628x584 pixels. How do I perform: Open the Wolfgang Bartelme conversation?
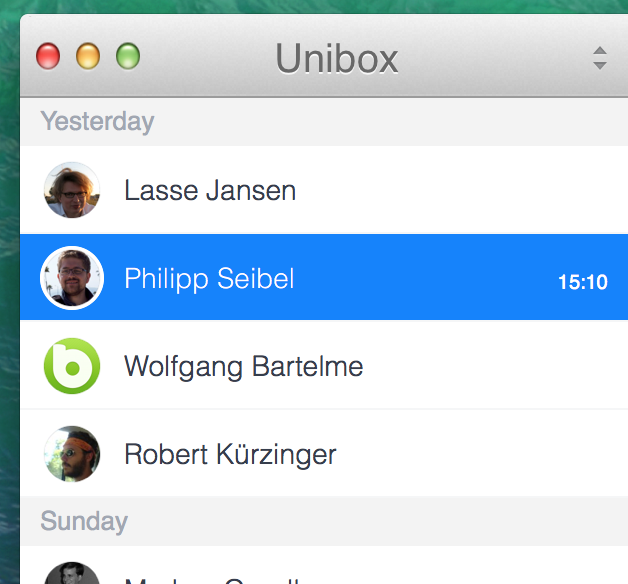(324, 365)
